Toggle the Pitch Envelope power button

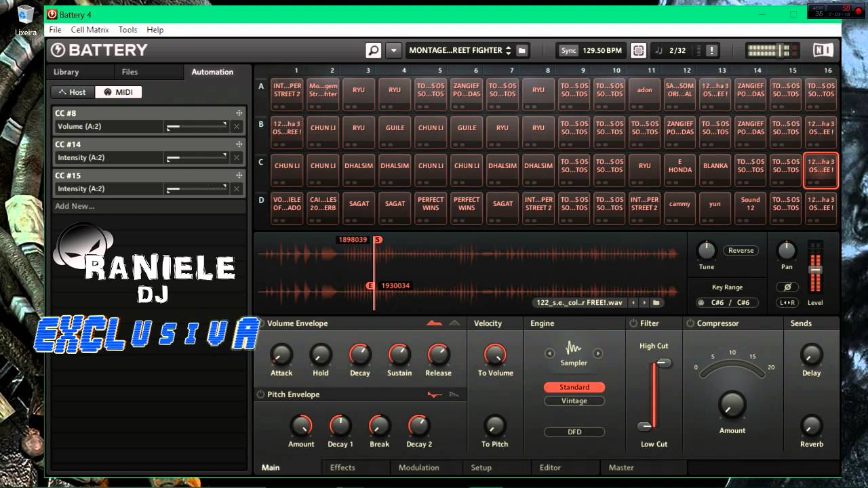point(260,394)
